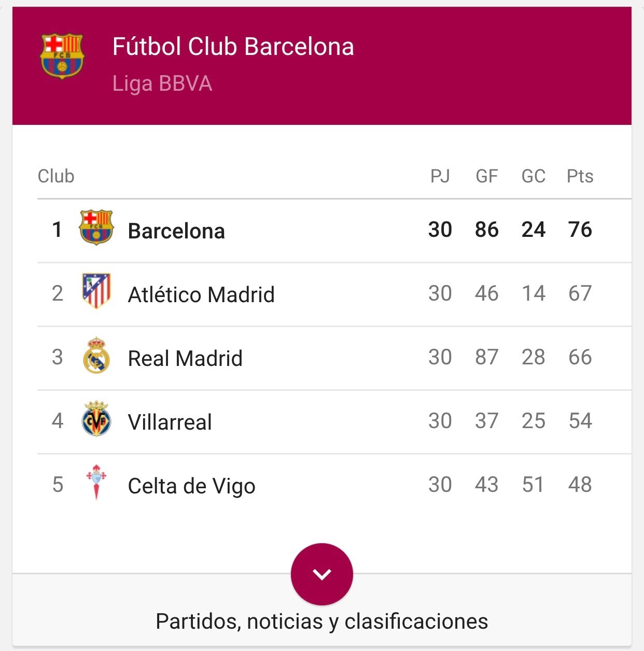Viewport: 644px width, 651px height.
Task: Click Barcelona crest in standings row
Action: (96, 228)
